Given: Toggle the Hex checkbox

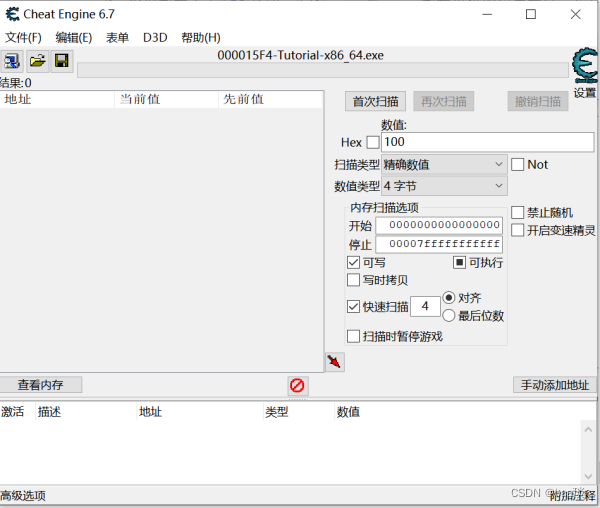Looking at the screenshot, I should (x=373, y=142).
